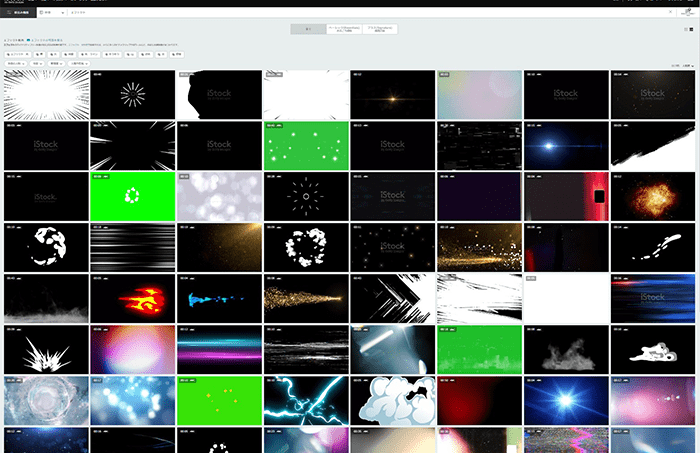Click the magnifier icon on the first keyword chip
The image size is (700, 453).
point(9,54)
